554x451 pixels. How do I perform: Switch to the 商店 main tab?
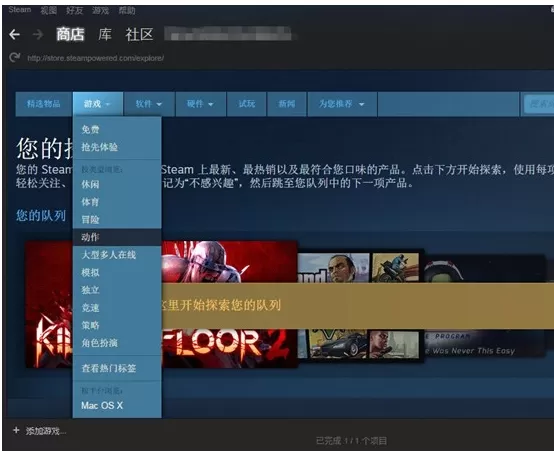[x=70, y=34]
